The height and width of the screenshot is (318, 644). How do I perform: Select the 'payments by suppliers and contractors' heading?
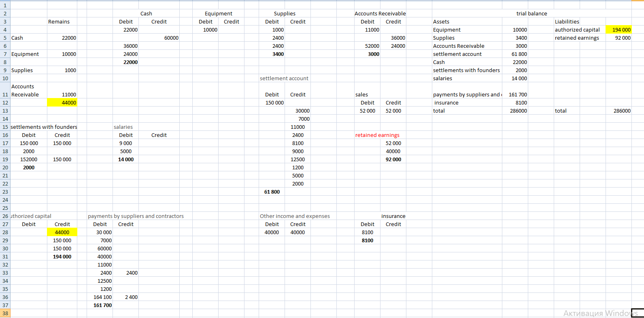click(136, 216)
